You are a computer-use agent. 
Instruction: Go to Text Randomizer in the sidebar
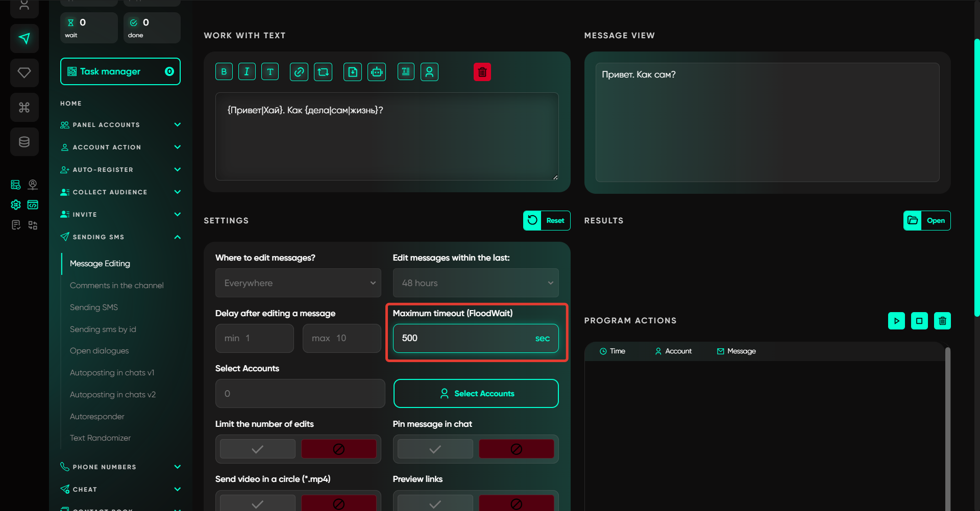coord(100,438)
